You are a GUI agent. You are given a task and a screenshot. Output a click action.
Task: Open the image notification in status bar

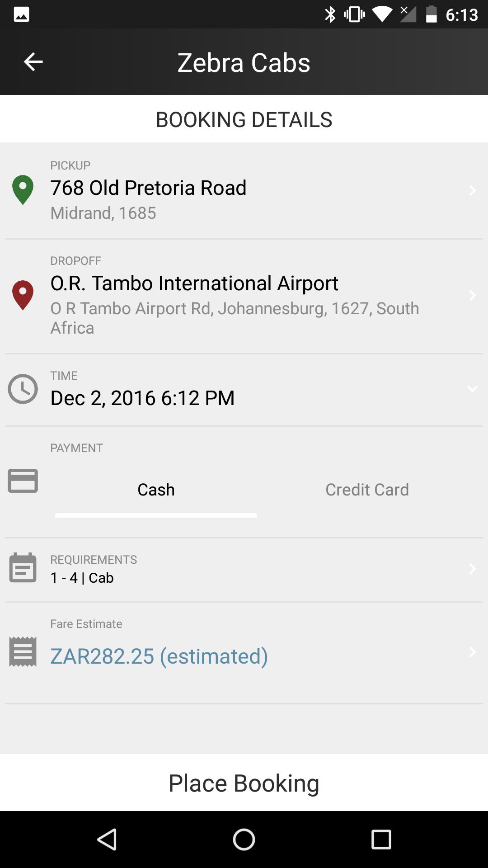coord(21,14)
